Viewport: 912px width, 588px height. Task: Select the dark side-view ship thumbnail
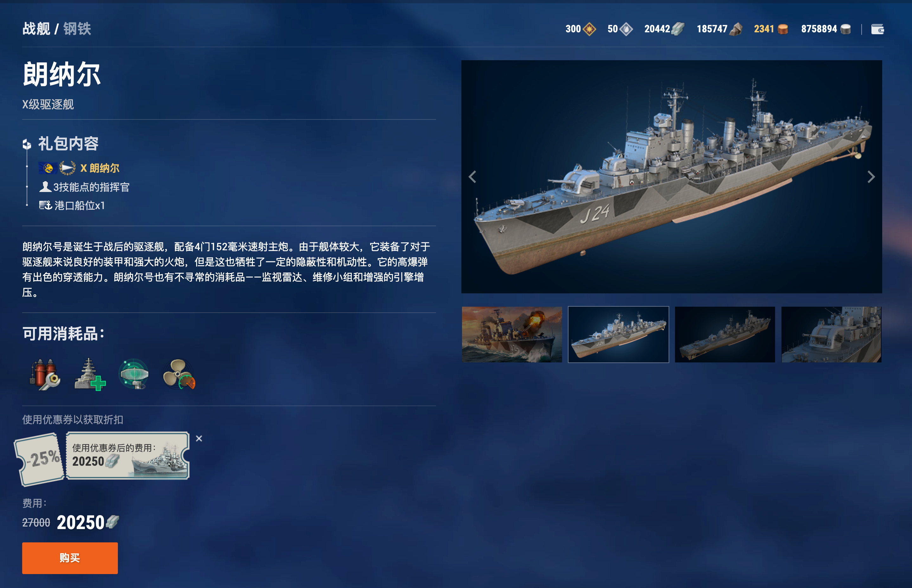coord(725,335)
